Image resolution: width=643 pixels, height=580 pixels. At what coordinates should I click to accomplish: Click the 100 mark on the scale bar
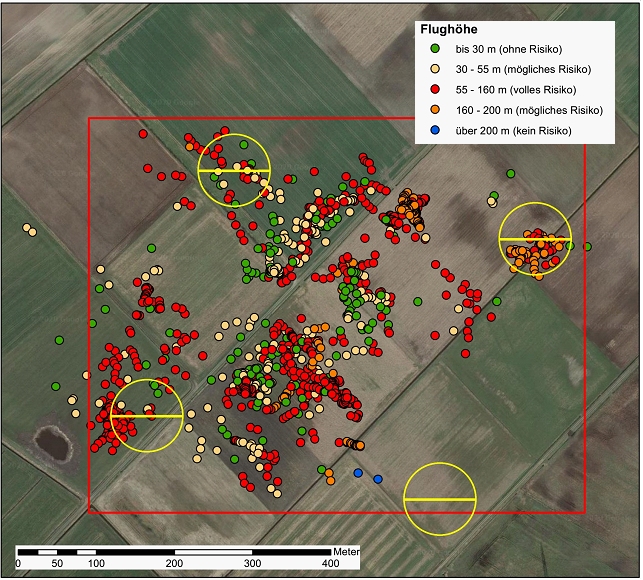coord(96,564)
